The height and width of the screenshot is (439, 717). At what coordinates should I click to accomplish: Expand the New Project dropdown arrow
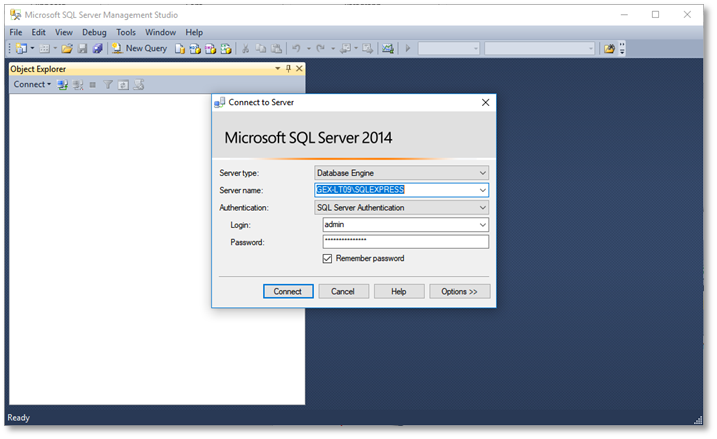32,48
